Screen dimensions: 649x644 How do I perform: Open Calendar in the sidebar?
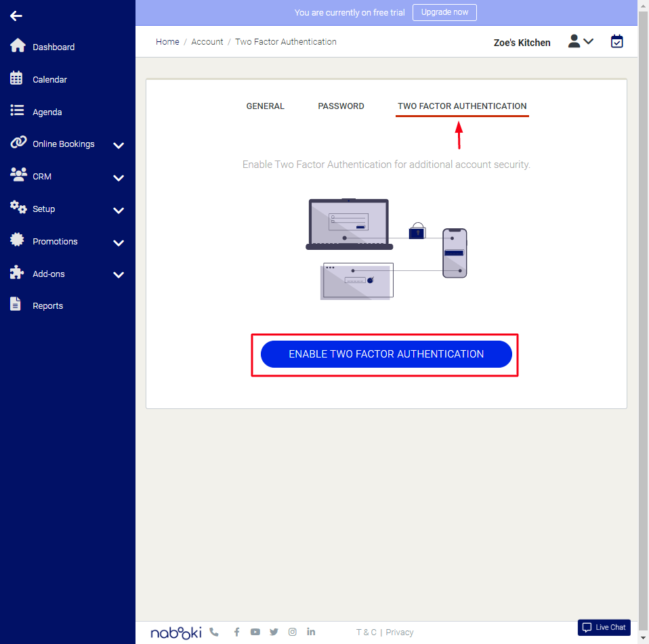49,79
